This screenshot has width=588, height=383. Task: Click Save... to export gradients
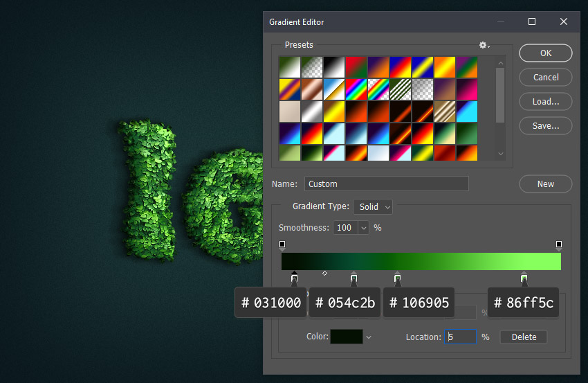pos(546,126)
